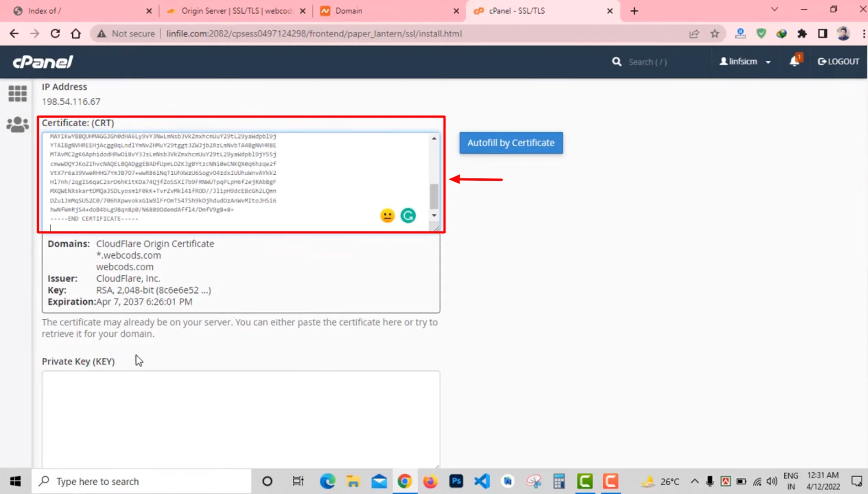Image resolution: width=868 pixels, height=494 pixels.
Task: Open Visual Studio Code from taskbar
Action: point(482,481)
